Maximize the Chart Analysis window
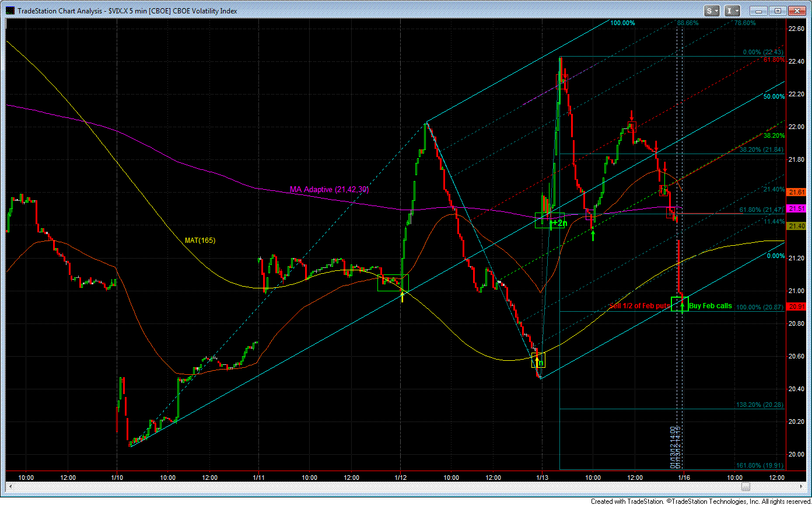The width and height of the screenshot is (812, 505). coord(777,11)
